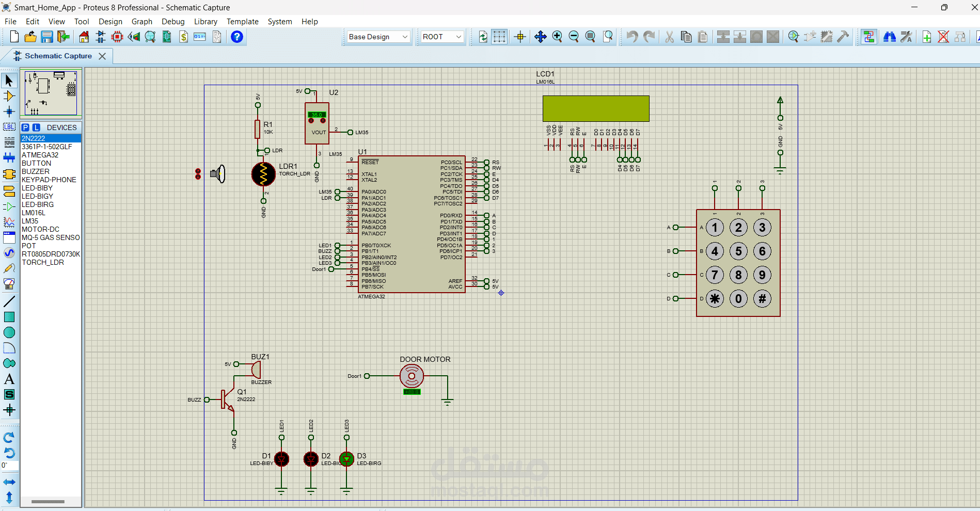The width and height of the screenshot is (980, 511).
Task: Click the Zoom to Area icon
Action: (x=608, y=37)
